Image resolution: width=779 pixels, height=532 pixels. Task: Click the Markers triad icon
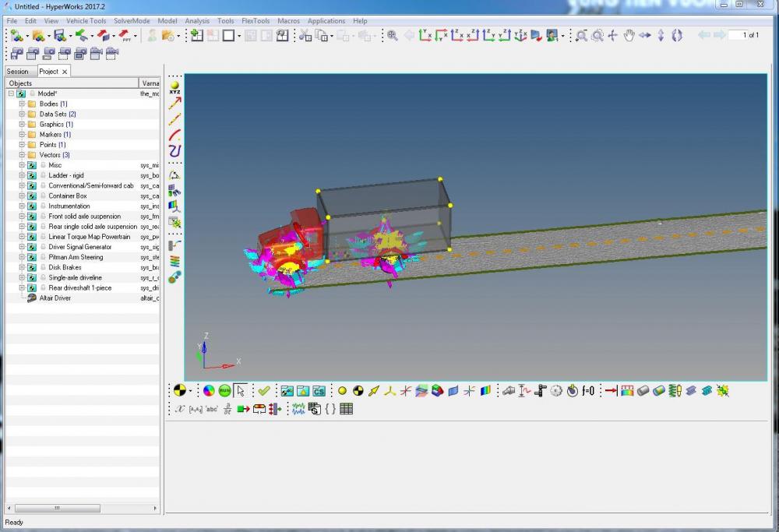click(x=390, y=391)
